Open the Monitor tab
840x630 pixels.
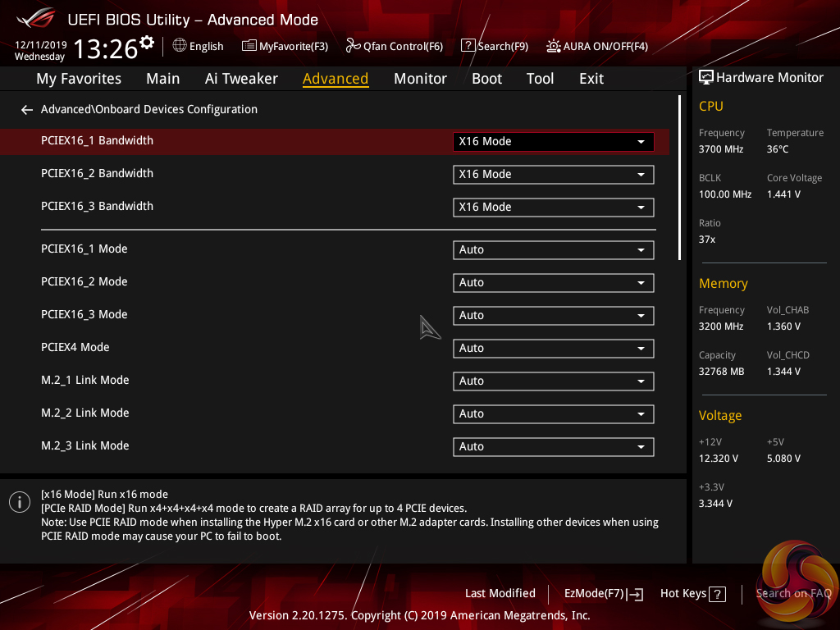(x=420, y=79)
